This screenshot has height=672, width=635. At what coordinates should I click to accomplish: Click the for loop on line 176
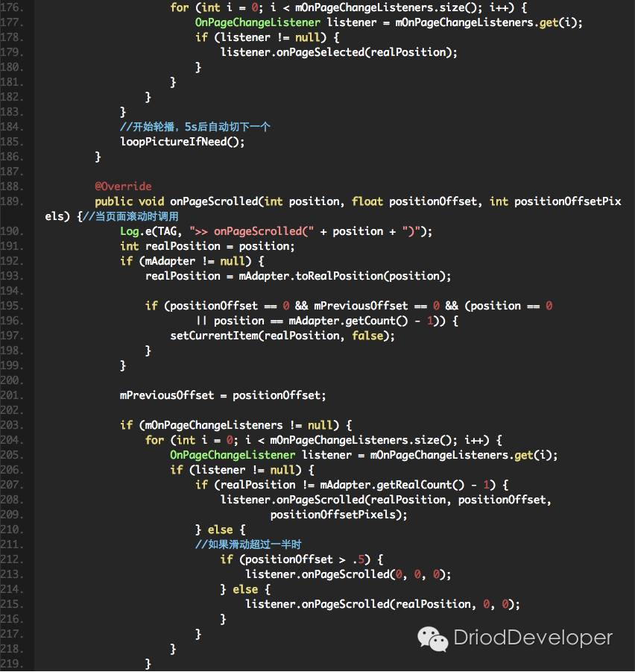pyautogui.click(x=349, y=7)
